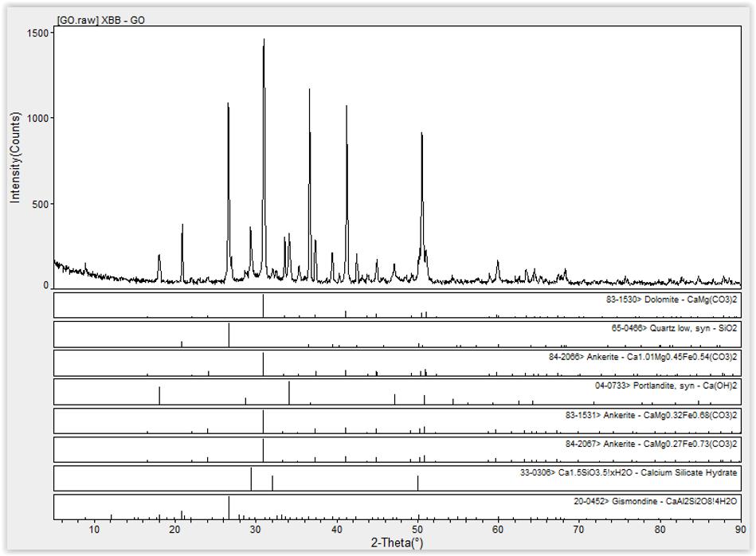Click the '1500' intensity tick label
Screen dimensions: 756x556
pos(39,33)
